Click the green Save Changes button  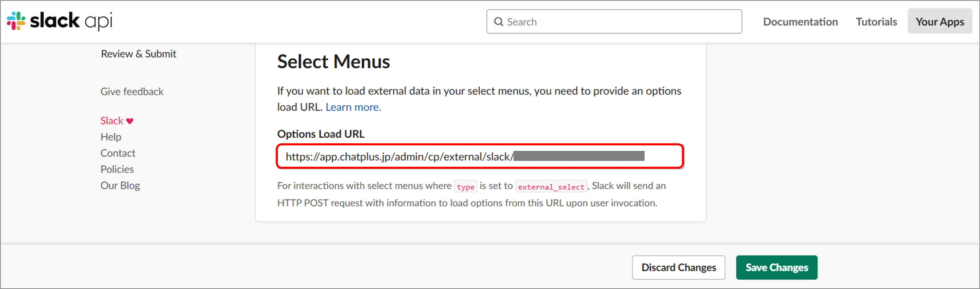point(776,267)
